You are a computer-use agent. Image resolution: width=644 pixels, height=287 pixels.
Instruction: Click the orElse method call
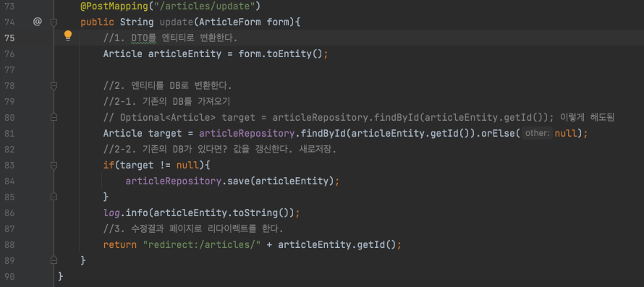tap(499, 134)
